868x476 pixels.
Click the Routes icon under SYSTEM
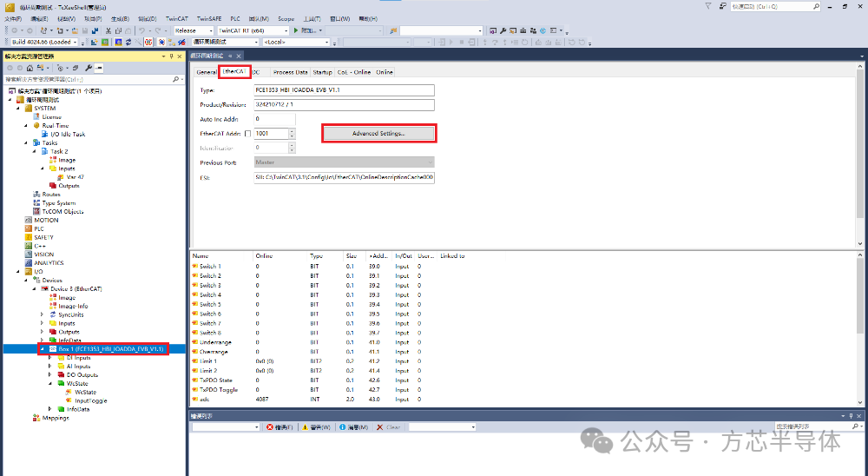36,195
